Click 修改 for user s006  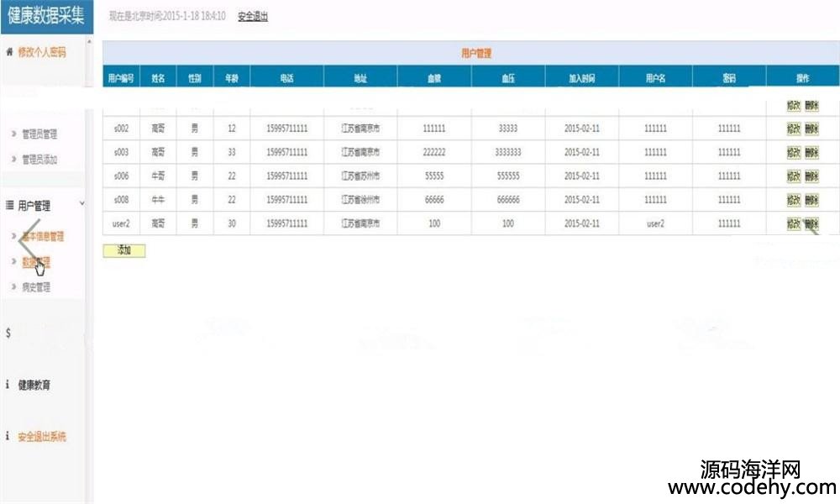[794, 176]
